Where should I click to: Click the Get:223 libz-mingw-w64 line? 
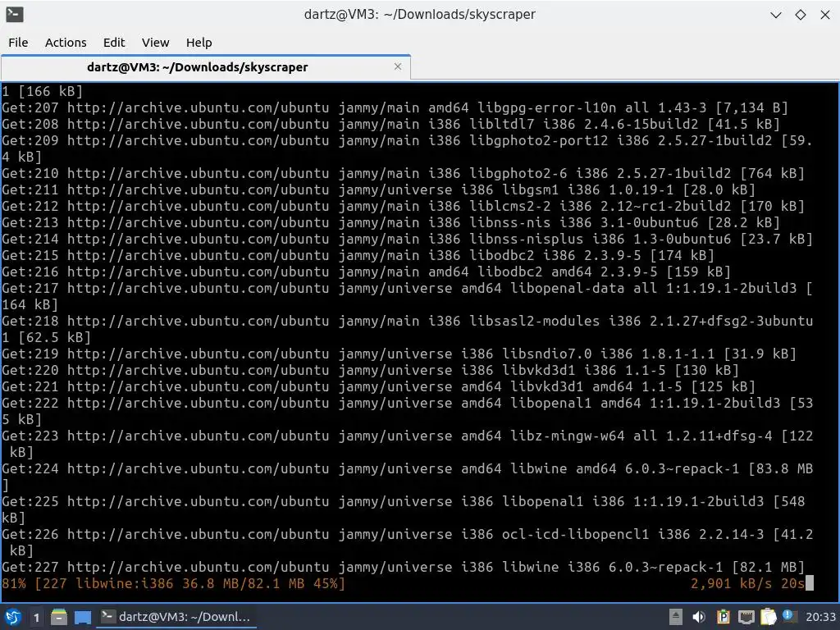(408, 444)
